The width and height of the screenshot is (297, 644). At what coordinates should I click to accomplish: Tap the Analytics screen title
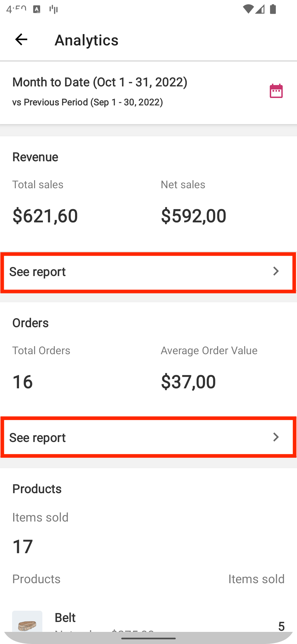coord(86,40)
